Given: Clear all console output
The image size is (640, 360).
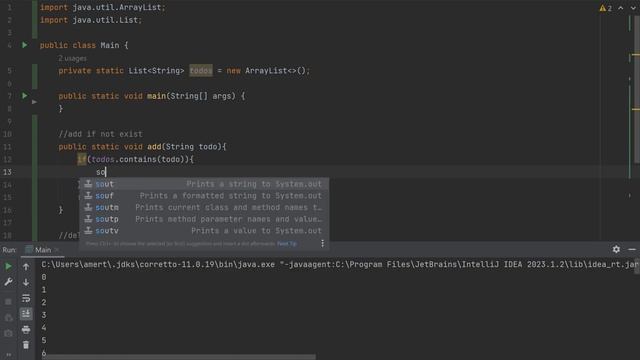Looking at the screenshot, I should [x=26, y=345].
